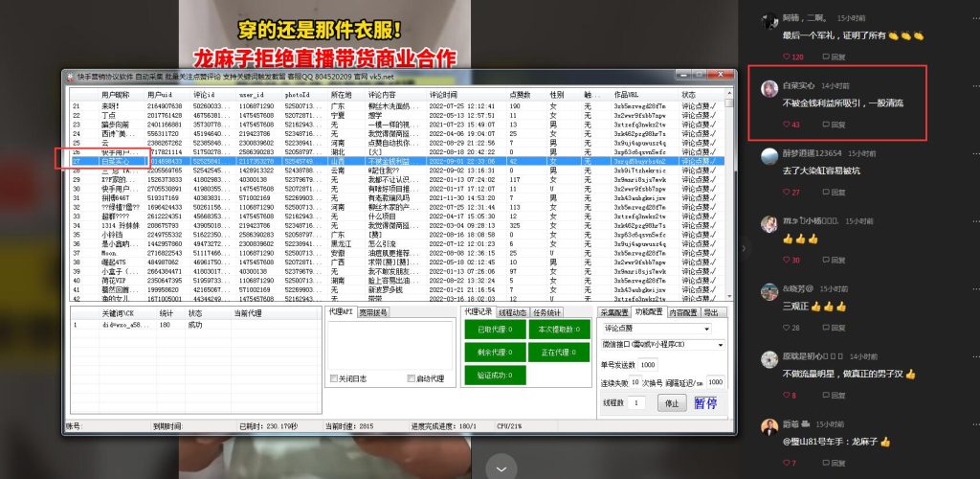This screenshot has height=479, width=980.
Task: Select keyword row did=wxo_a58 in lower table
Action: pyautogui.click(x=195, y=325)
